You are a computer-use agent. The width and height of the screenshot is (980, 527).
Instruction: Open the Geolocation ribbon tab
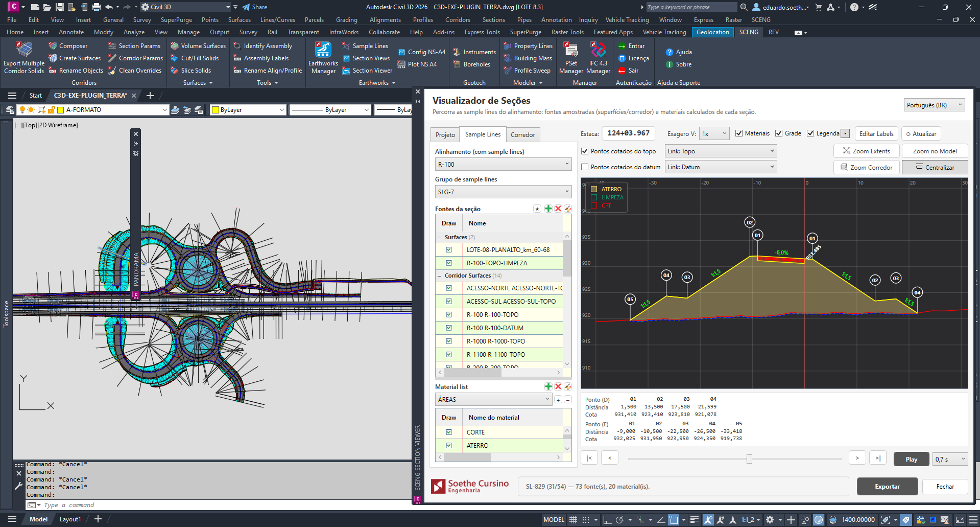coord(712,32)
